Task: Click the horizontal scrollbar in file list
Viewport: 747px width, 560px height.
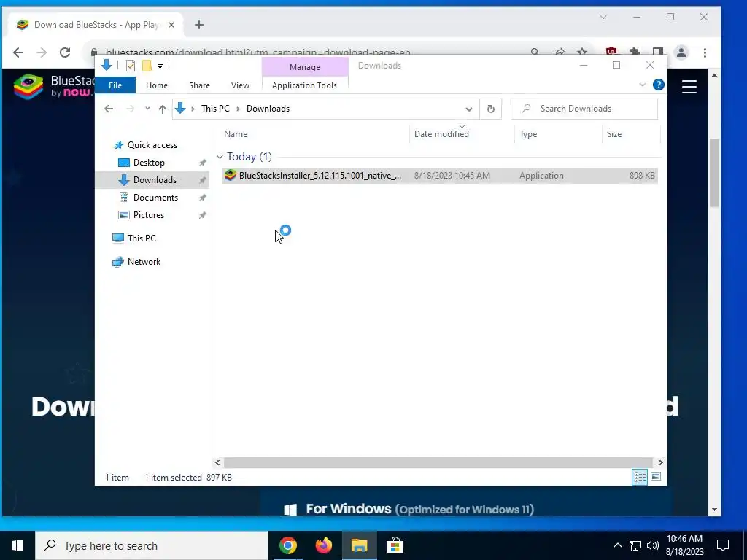Action: (x=438, y=462)
